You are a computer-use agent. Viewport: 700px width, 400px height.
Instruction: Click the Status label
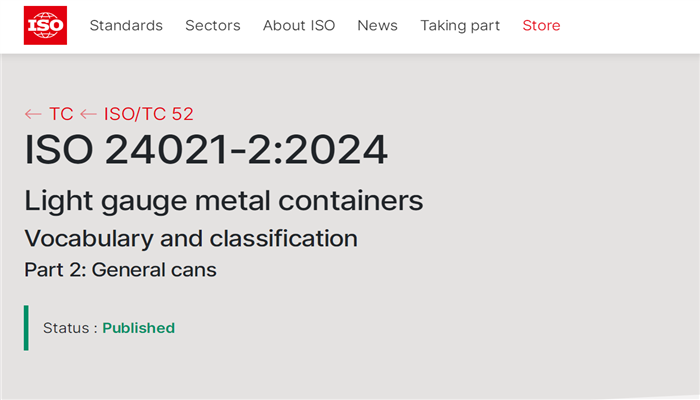click(69, 328)
